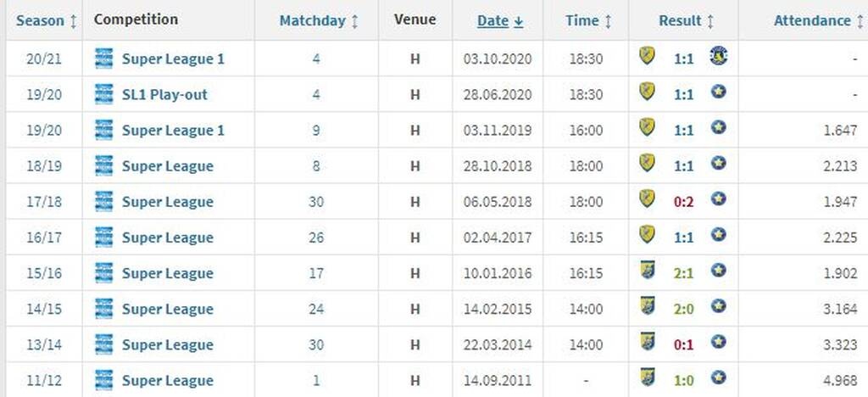This screenshot has width=868, height=397.
Task: Sort the table by Season column
Action: 47,20
